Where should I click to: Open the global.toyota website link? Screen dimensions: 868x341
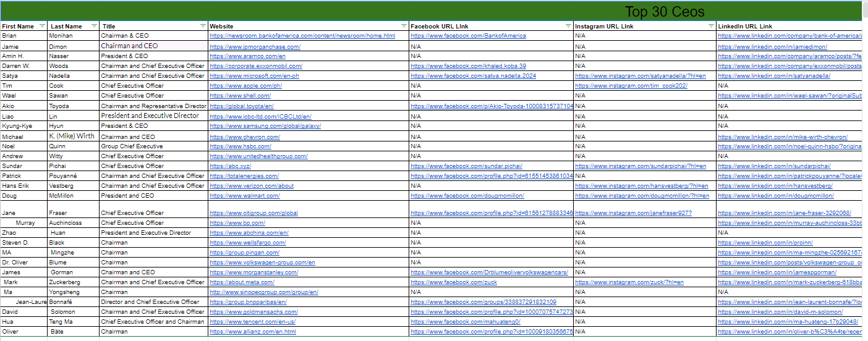click(x=242, y=106)
